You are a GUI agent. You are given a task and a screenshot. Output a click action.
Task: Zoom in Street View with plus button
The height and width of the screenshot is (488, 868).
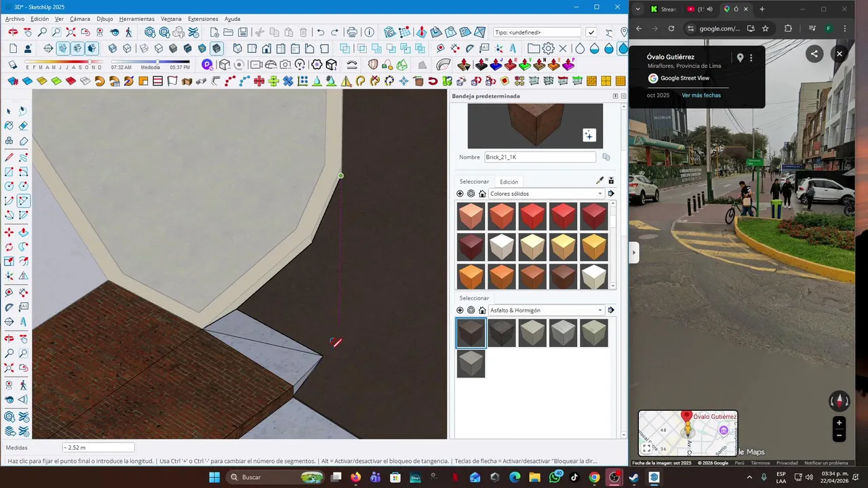(x=839, y=423)
